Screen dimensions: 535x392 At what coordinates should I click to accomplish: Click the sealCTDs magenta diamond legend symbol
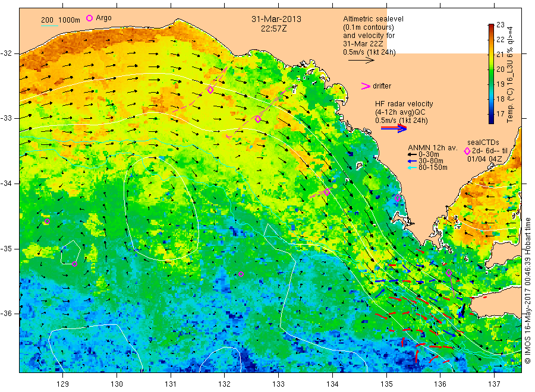click(467, 151)
